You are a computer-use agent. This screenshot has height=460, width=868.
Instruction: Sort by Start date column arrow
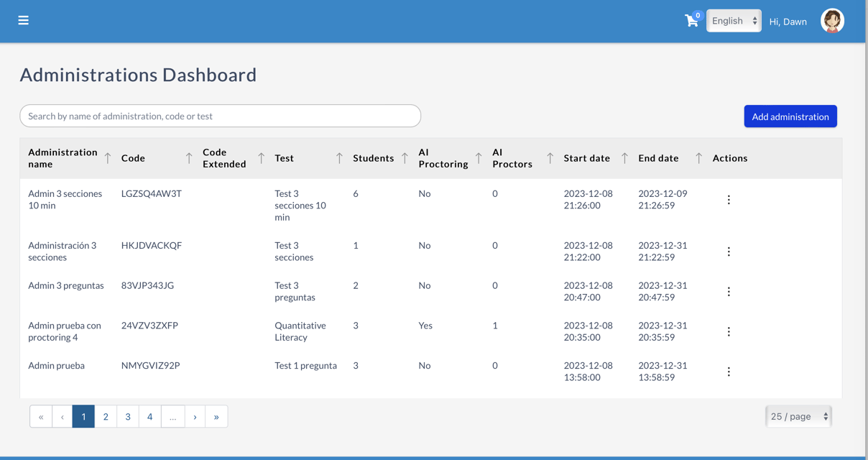(624, 158)
